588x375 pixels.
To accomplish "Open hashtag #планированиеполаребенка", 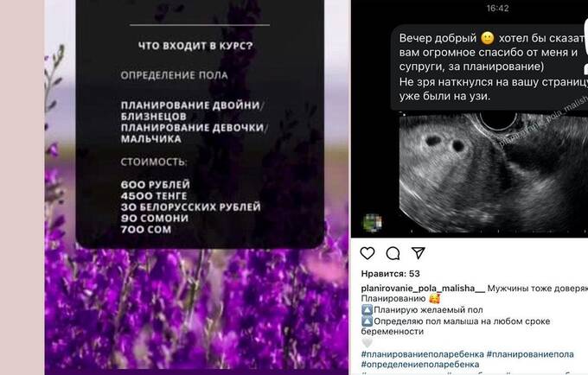I will [422, 354].
